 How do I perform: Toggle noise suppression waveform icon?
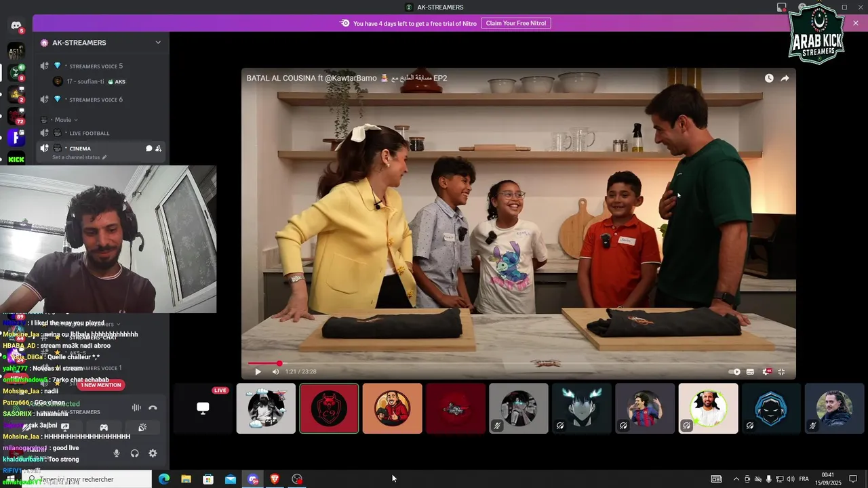(x=136, y=407)
